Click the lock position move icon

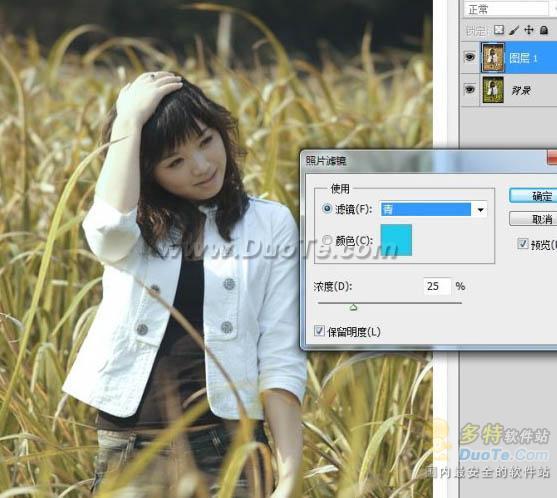[x=529, y=30]
